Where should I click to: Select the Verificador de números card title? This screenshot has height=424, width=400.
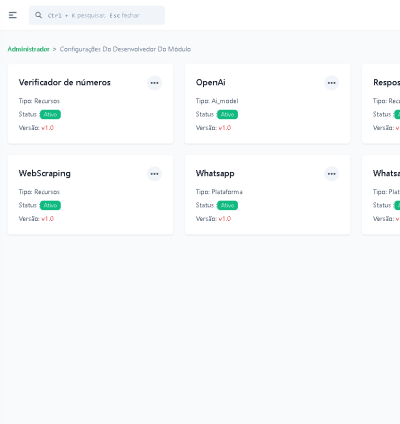point(65,82)
